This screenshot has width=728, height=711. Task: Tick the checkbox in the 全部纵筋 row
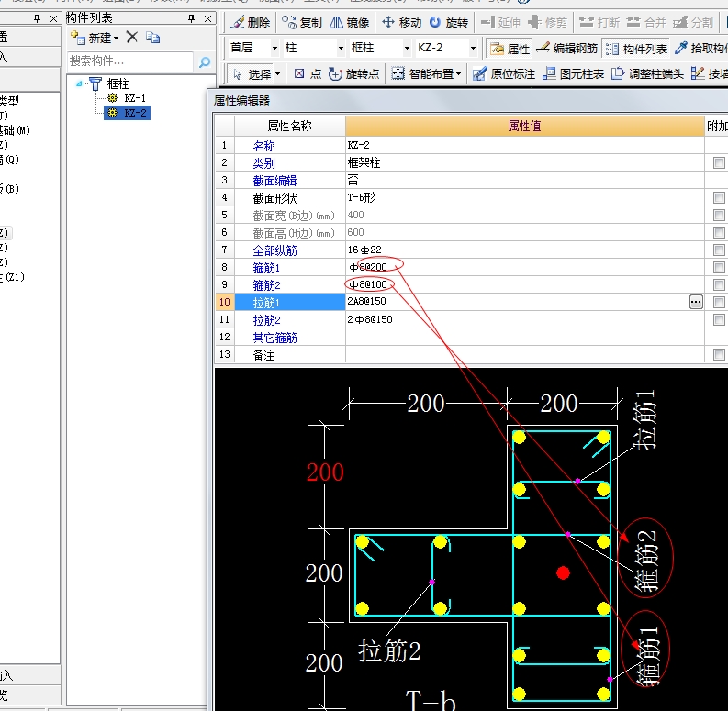pyautogui.click(x=719, y=250)
